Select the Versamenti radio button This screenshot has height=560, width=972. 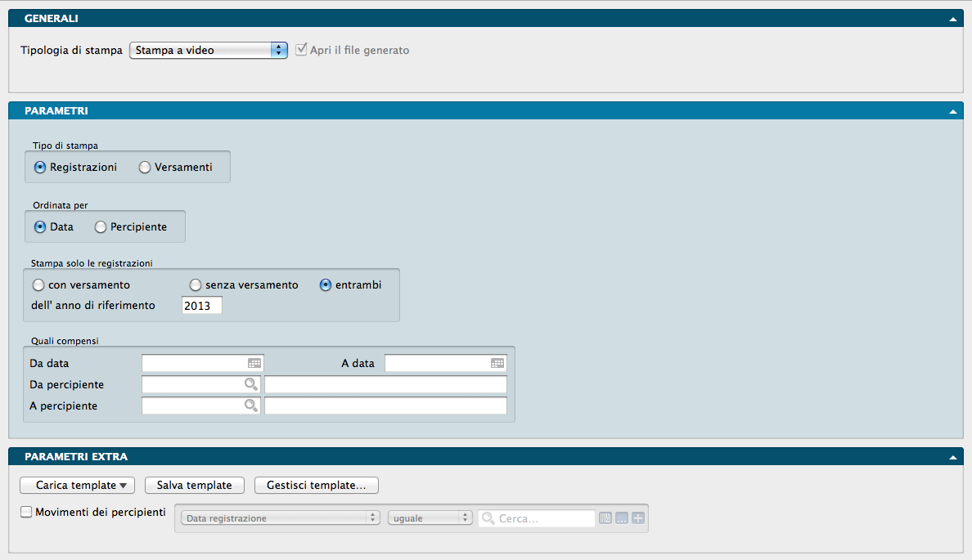pos(145,167)
